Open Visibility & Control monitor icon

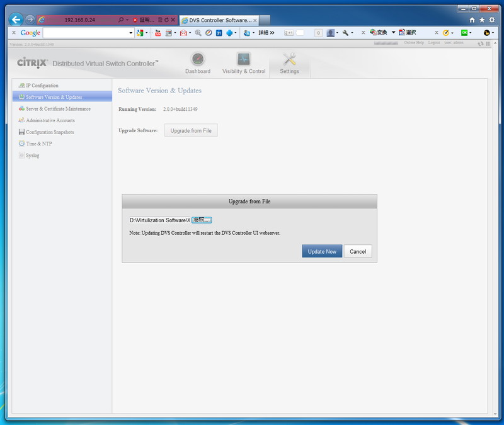click(x=244, y=59)
